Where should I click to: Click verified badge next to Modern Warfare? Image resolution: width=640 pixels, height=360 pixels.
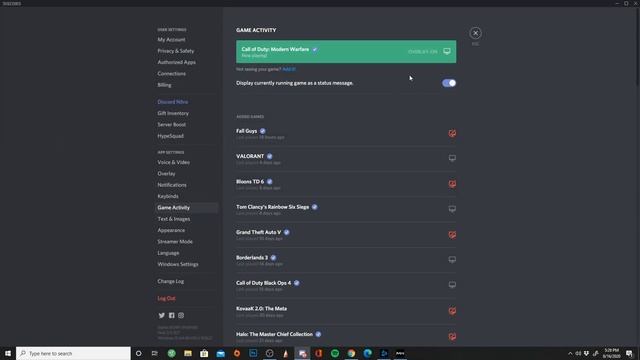(315, 49)
